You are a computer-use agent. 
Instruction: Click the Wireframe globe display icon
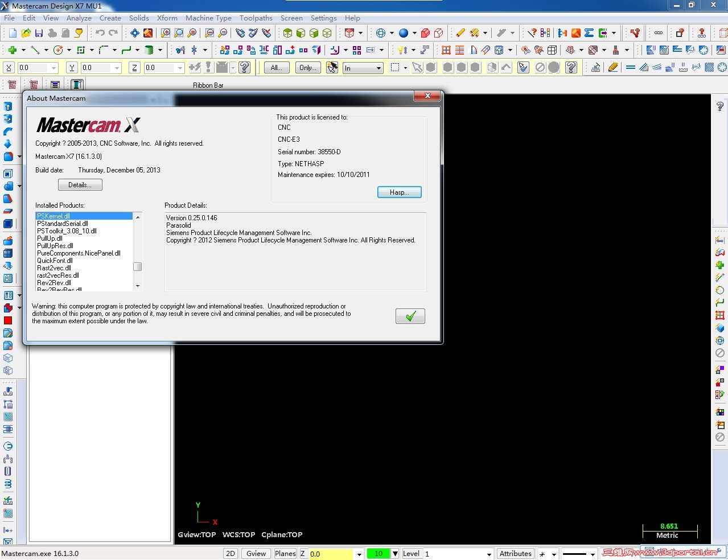click(x=381, y=33)
